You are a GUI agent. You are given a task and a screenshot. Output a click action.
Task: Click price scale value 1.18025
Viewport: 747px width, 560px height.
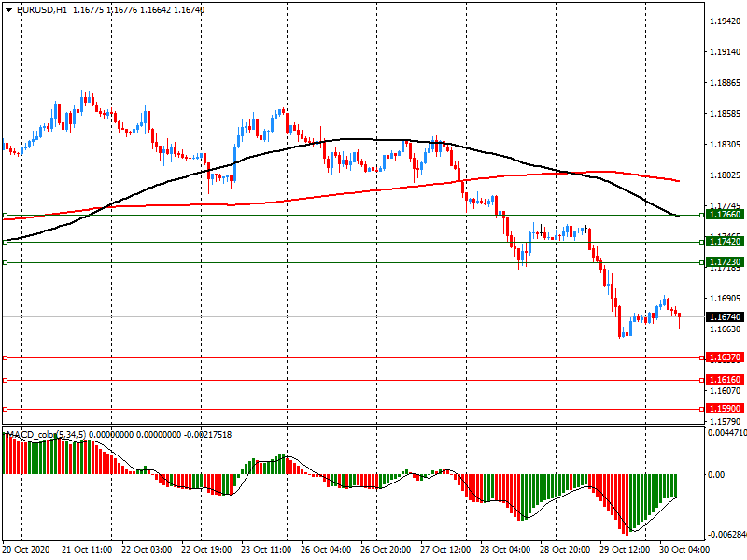pyautogui.click(x=726, y=175)
